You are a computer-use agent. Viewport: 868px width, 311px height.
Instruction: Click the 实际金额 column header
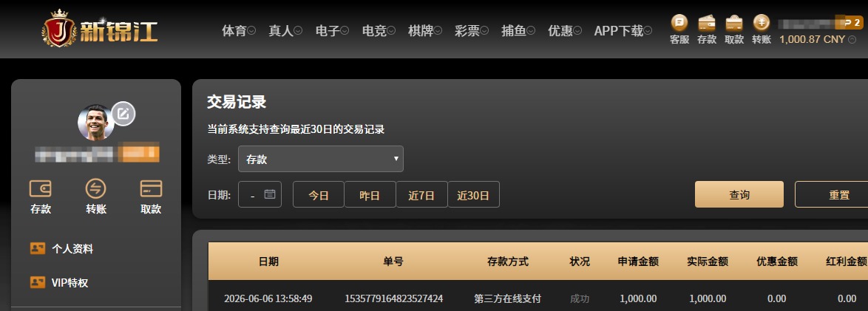708,262
